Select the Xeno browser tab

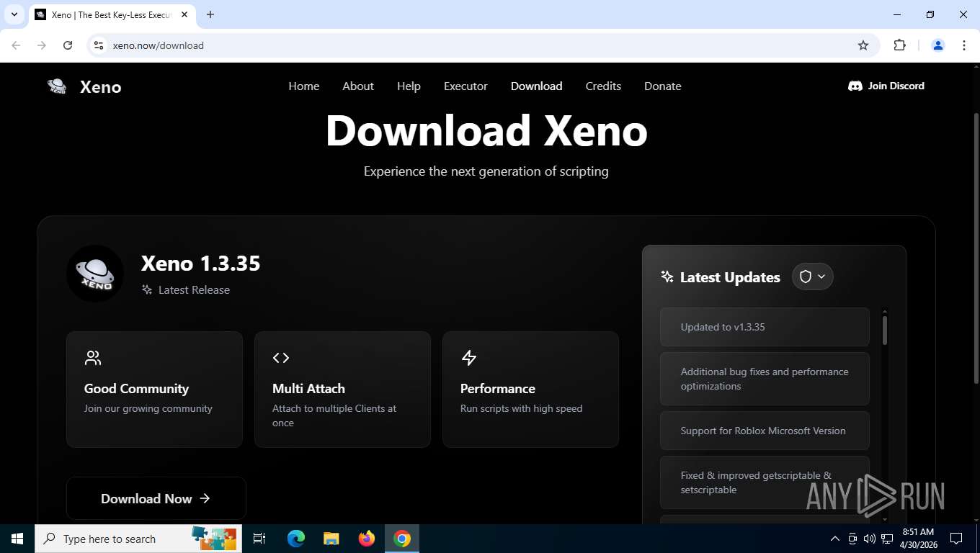112,14
